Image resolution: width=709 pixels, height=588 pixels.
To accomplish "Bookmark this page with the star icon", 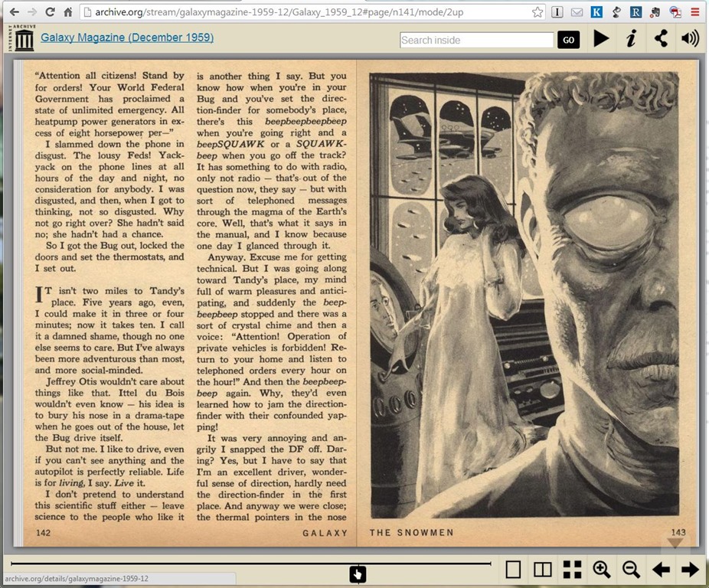I will pyautogui.click(x=537, y=12).
